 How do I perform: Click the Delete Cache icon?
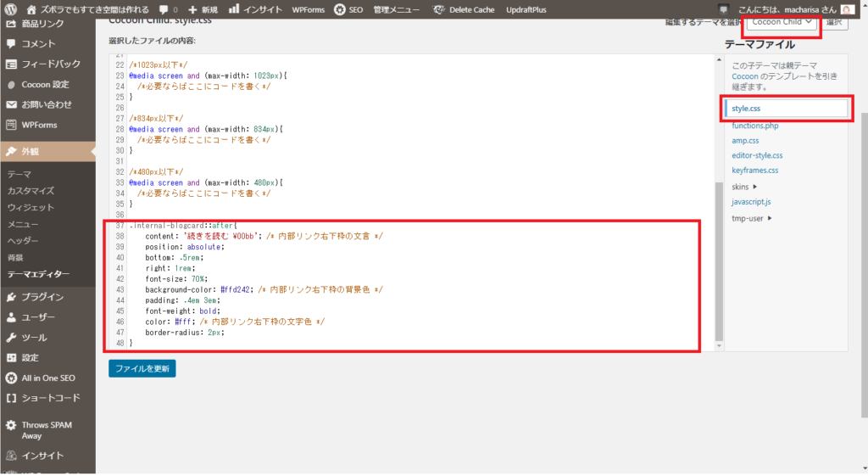tap(438, 9)
